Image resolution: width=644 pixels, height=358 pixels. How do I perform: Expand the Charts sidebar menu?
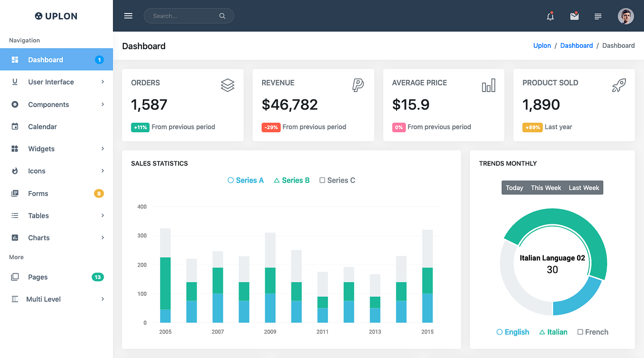coord(38,237)
